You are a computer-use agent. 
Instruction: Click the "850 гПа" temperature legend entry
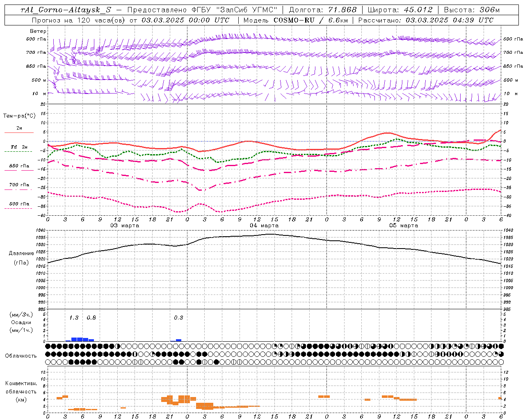tap(19, 166)
